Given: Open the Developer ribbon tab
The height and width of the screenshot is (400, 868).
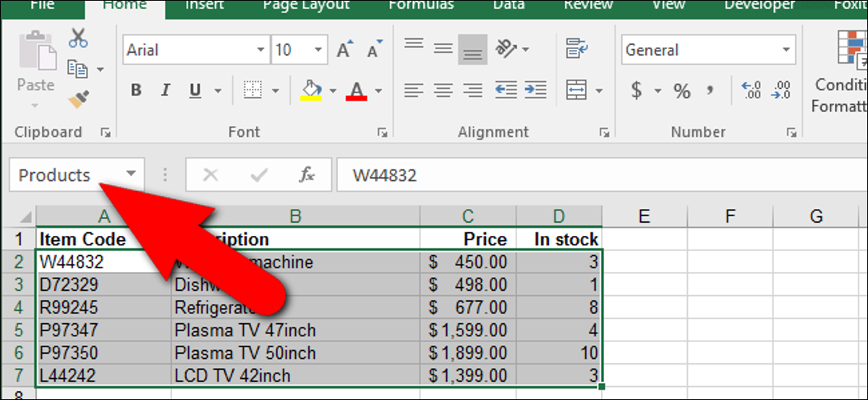Looking at the screenshot, I should 759,5.
